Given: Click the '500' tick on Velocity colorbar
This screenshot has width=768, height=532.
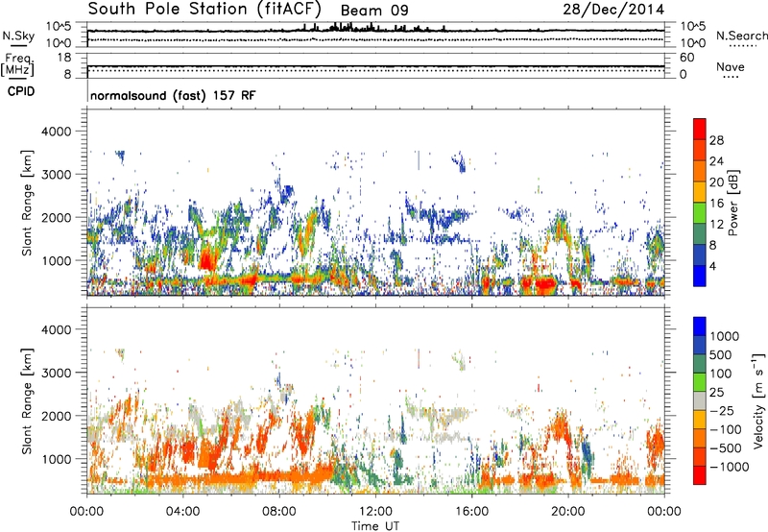Looking at the screenshot, I should tap(721, 355).
